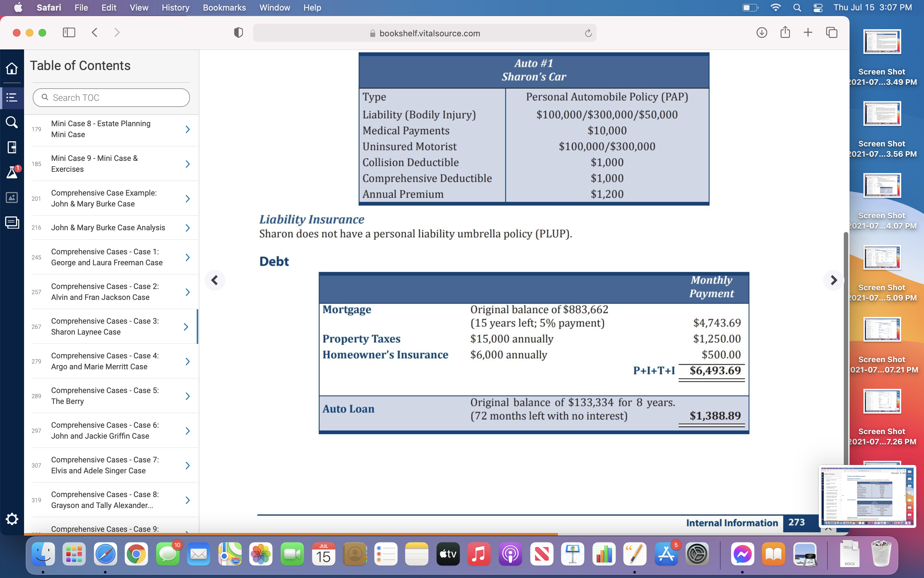Screen dimensions: 924x578
Task: Open Spotlight search in menu bar
Action: (797, 8)
